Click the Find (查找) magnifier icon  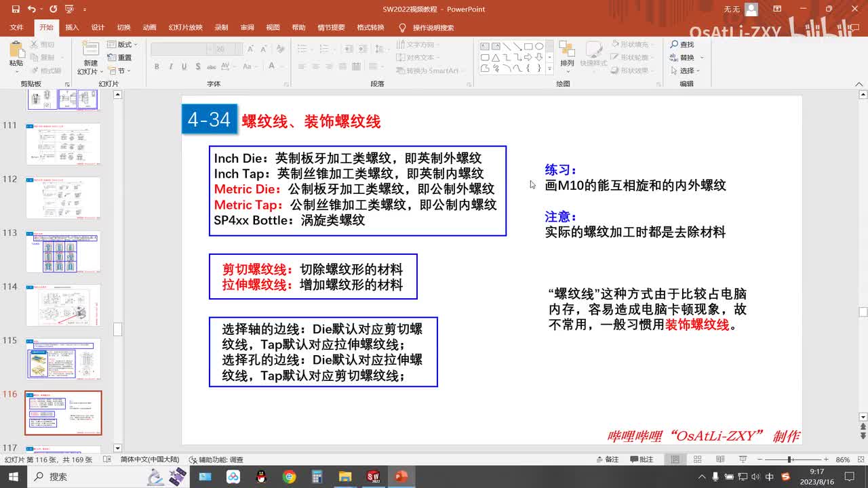tap(674, 45)
